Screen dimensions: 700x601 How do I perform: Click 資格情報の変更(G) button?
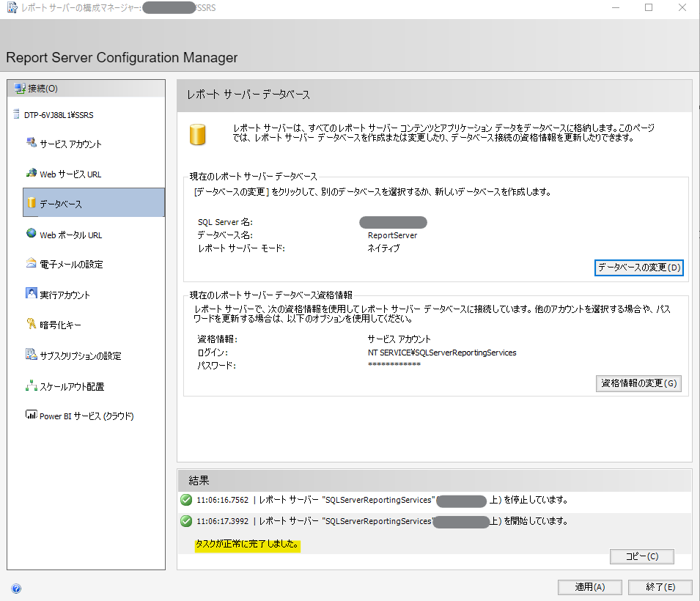tap(638, 383)
